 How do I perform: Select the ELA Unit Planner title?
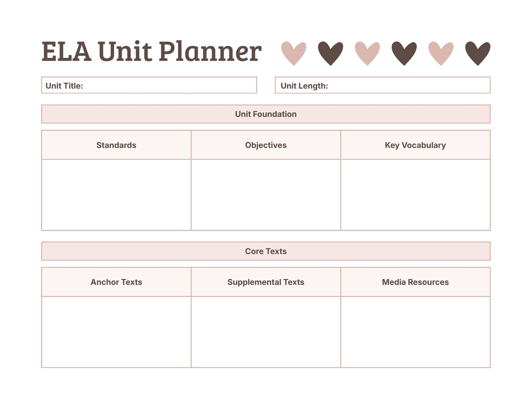tap(152, 51)
